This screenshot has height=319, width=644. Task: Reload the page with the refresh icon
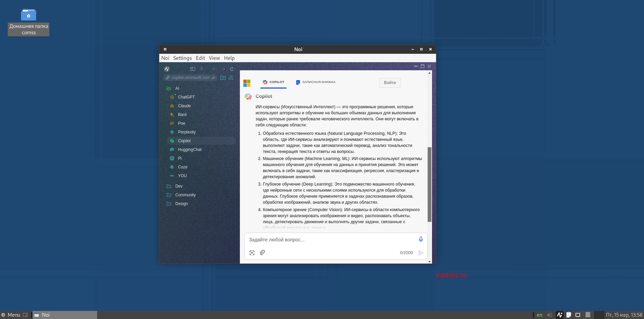[x=232, y=69]
